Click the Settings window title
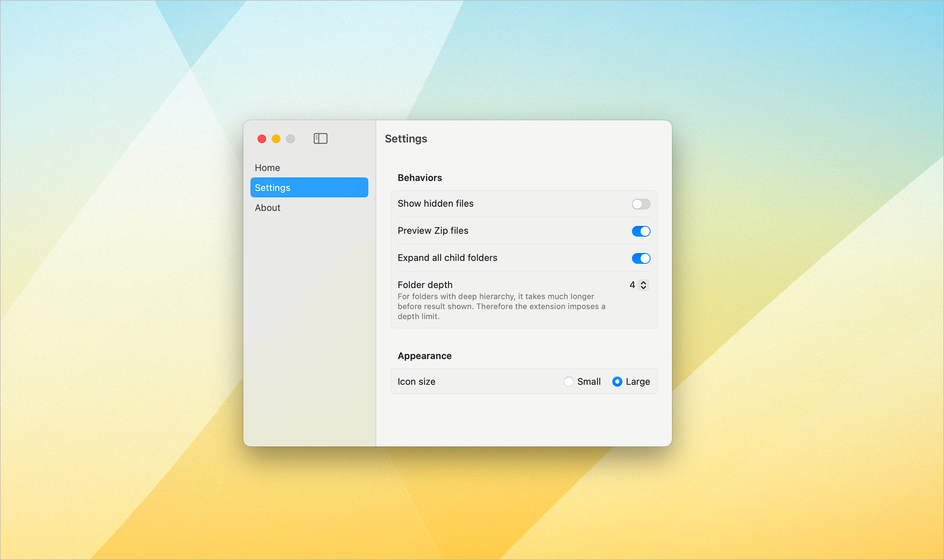 [x=406, y=139]
